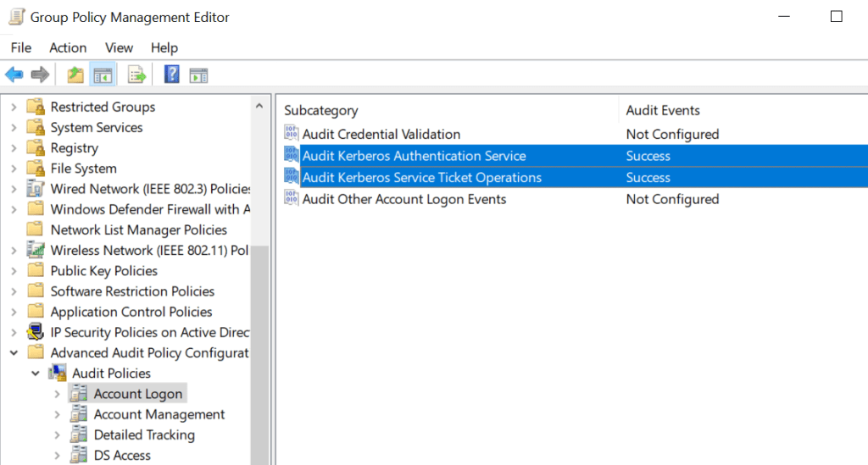Screen dimensions: 868x465
Task: Collapse Advanced Audit Policy Configuration node
Action: coord(14,353)
